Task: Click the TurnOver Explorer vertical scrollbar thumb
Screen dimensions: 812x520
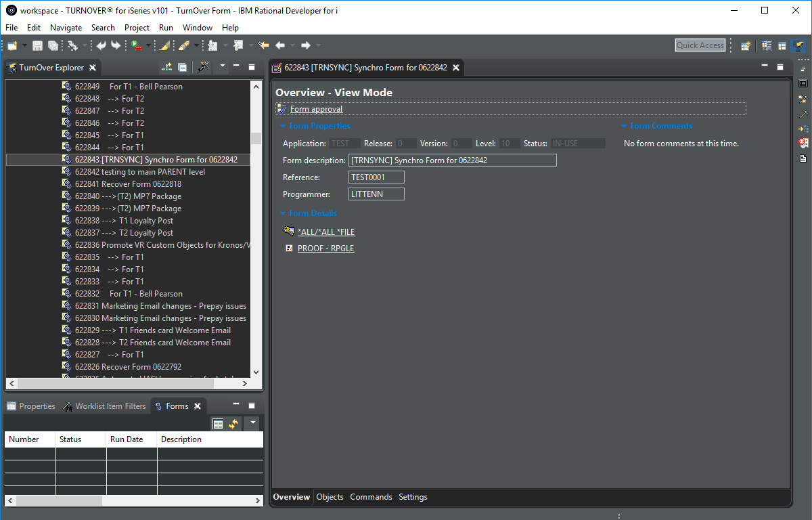Action: 256,138
